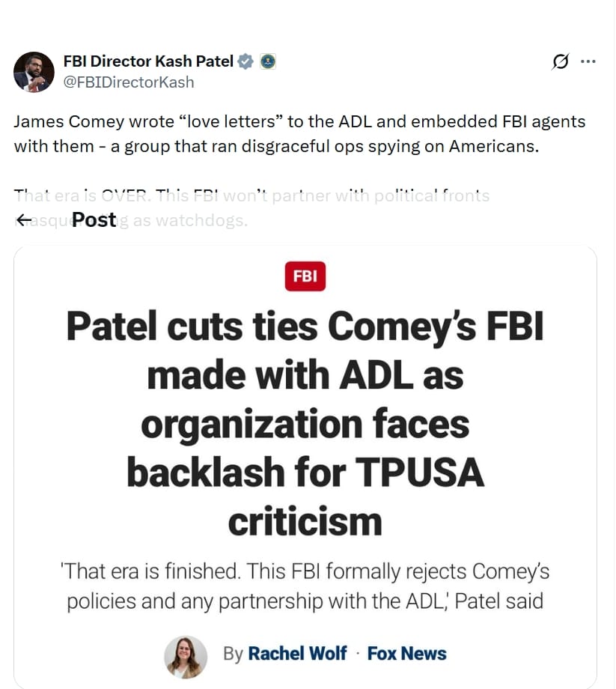This screenshot has height=689, width=616.
Task: Open the @FBIDirectorKash handle link
Action: click(x=128, y=82)
